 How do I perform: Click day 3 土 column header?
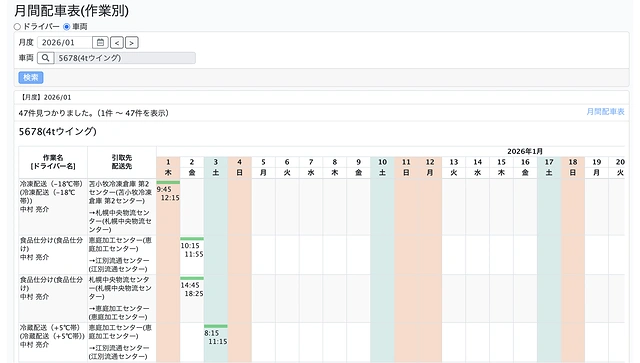pyautogui.click(x=216, y=167)
